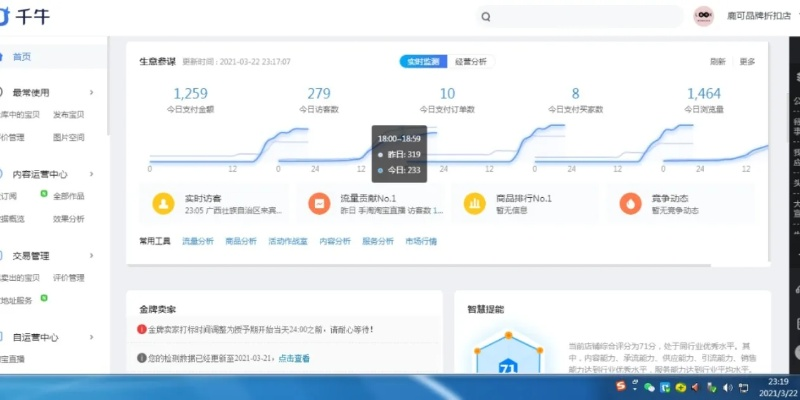Viewport: 800px width, 400px height.
Task: Click the WeChat icon in system tray
Action: pyautogui.click(x=650, y=387)
